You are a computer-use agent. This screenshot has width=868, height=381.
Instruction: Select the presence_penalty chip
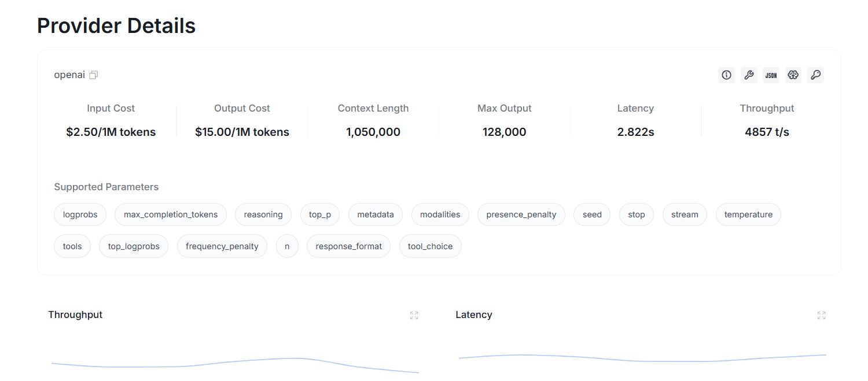click(521, 214)
